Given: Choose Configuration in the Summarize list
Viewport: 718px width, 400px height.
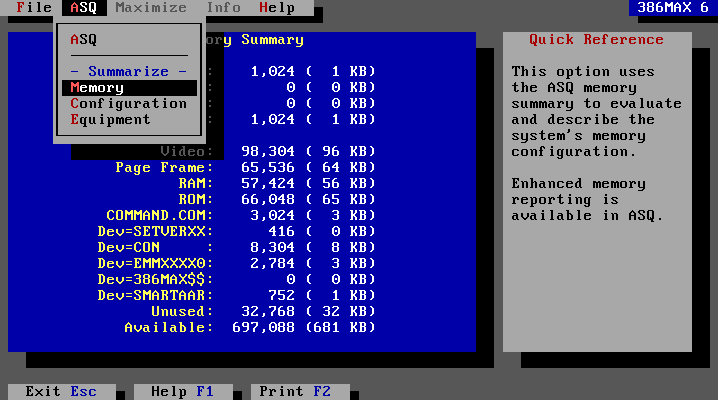Looking at the screenshot, I should click(x=129, y=104).
